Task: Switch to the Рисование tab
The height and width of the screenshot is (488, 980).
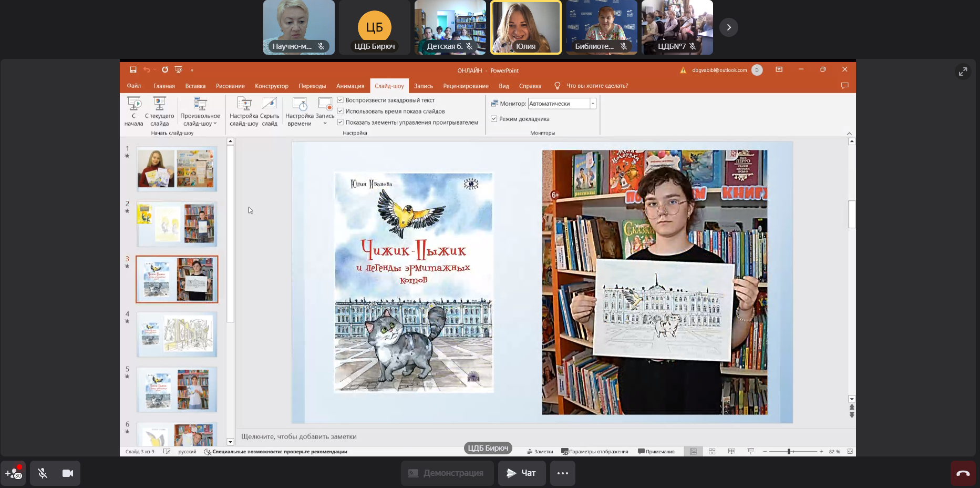Action: click(x=230, y=86)
